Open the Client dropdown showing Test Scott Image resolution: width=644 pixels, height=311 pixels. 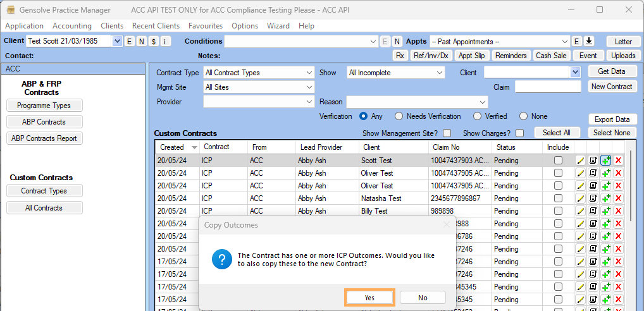click(117, 41)
